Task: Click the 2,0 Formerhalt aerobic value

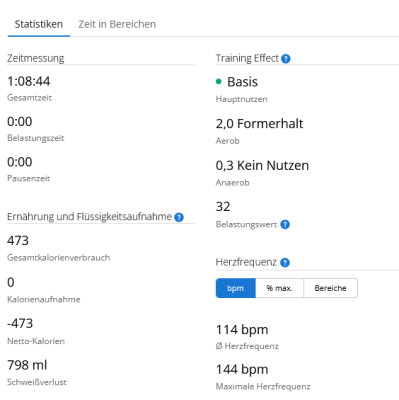Action: click(x=259, y=124)
